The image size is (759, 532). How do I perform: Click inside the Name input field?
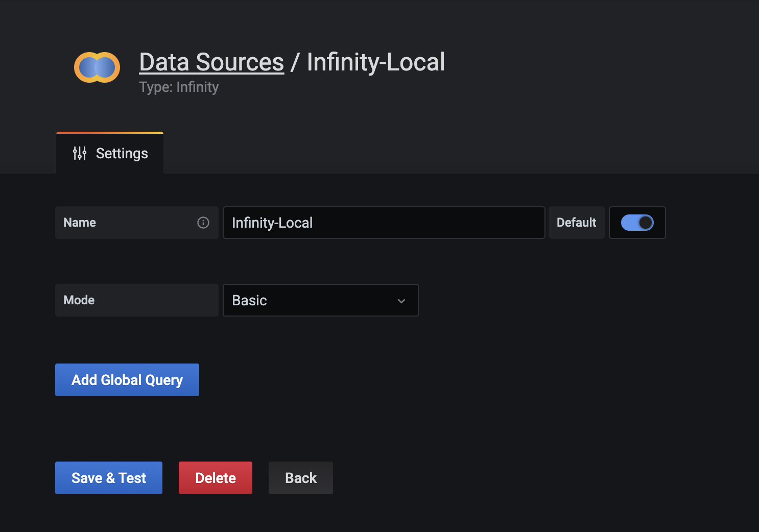pyautogui.click(x=383, y=223)
